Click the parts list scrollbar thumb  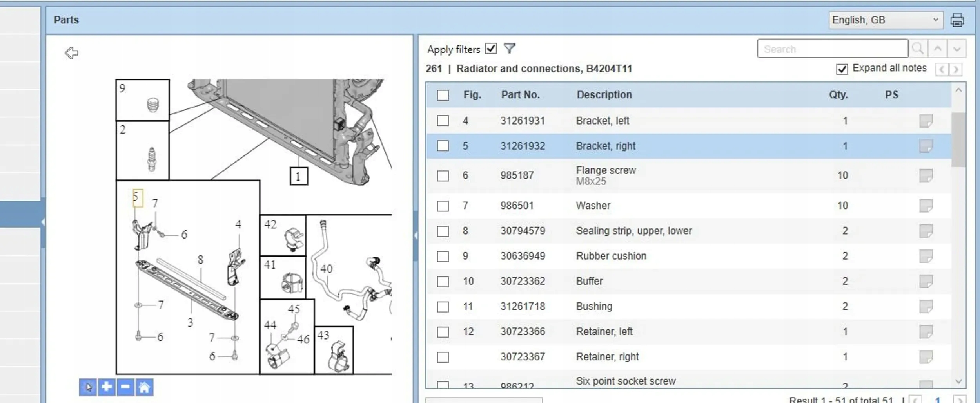(958, 139)
